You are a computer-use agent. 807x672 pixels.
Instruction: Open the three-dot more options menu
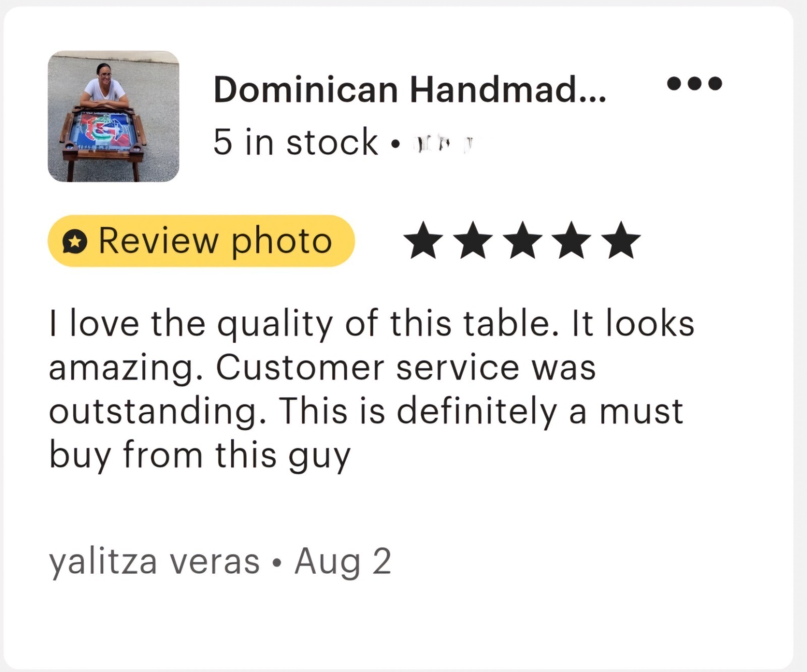coord(695,83)
